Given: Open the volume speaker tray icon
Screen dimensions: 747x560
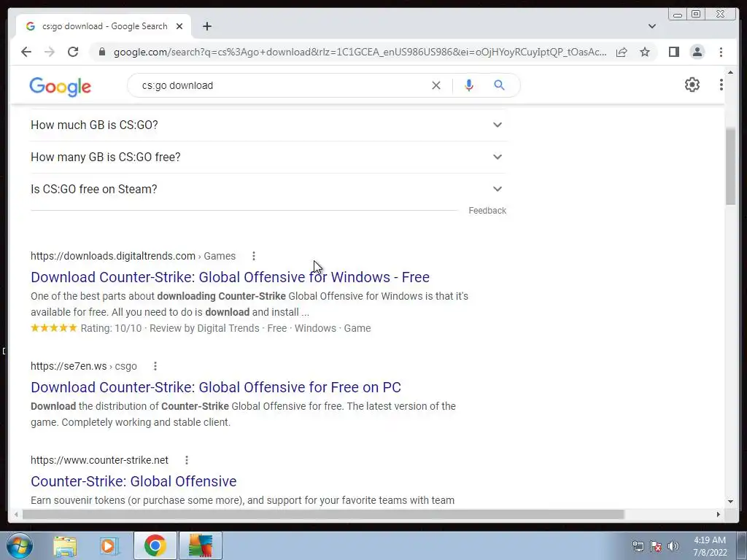Looking at the screenshot, I should pos(673,546).
